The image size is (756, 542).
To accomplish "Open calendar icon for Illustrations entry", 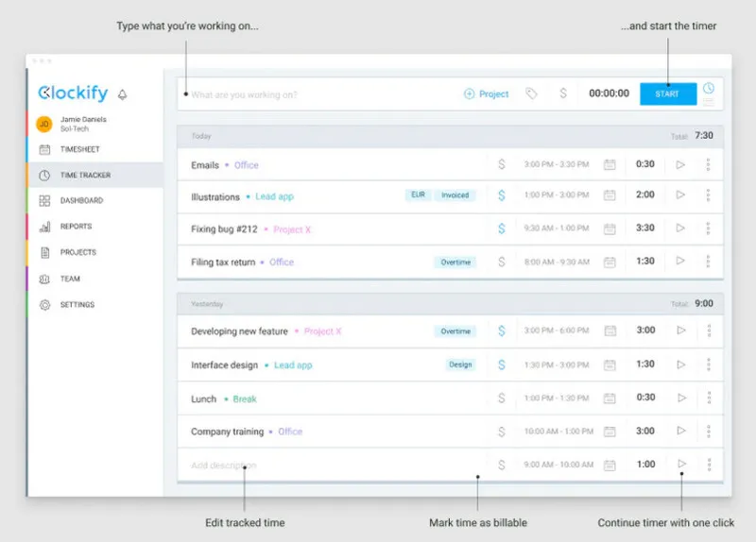I will coord(610,195).
